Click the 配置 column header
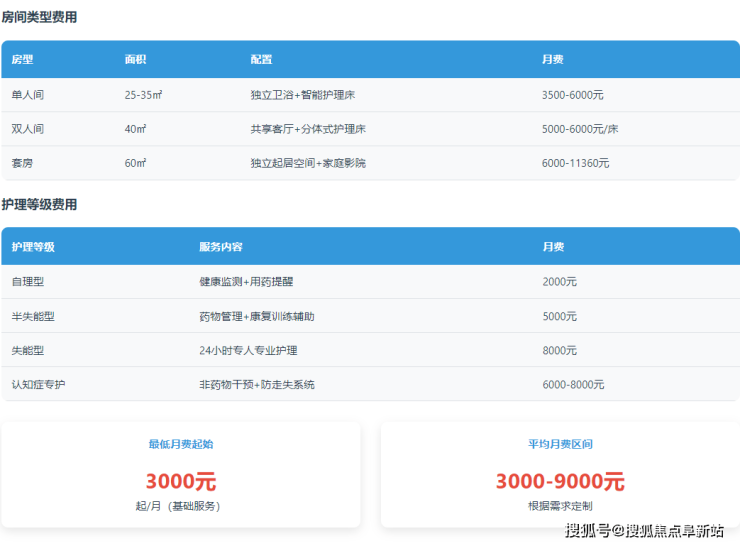The height and width of the screenshot is (546, 740). 261,60
